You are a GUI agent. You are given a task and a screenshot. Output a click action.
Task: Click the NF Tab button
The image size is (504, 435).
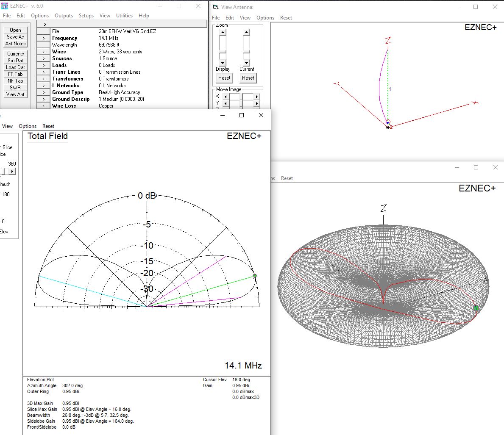[15, 81]
